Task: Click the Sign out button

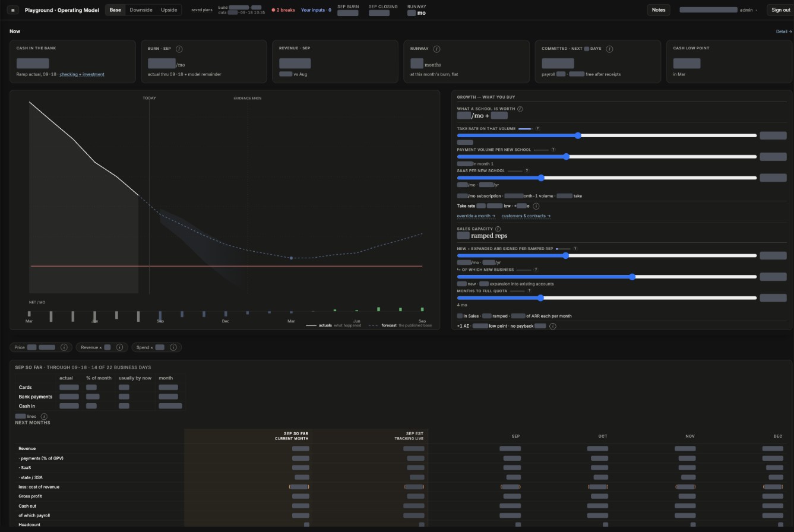Action: click(780, 10)
